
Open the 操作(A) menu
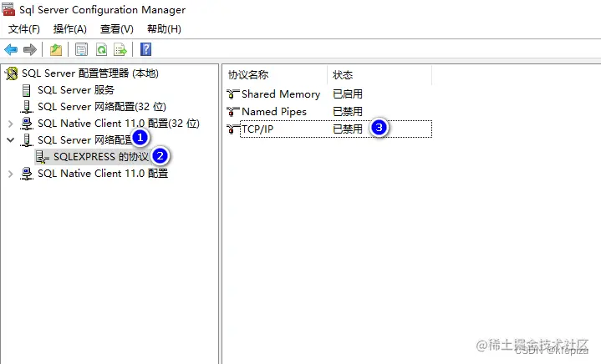pyautogui.click(x=69, y=29)
